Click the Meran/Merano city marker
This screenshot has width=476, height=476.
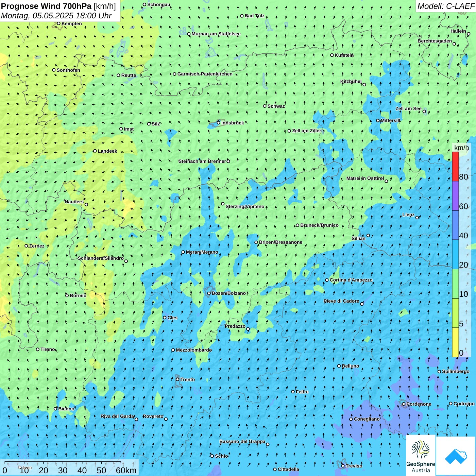pyautogui.click(x=183, y=252)
